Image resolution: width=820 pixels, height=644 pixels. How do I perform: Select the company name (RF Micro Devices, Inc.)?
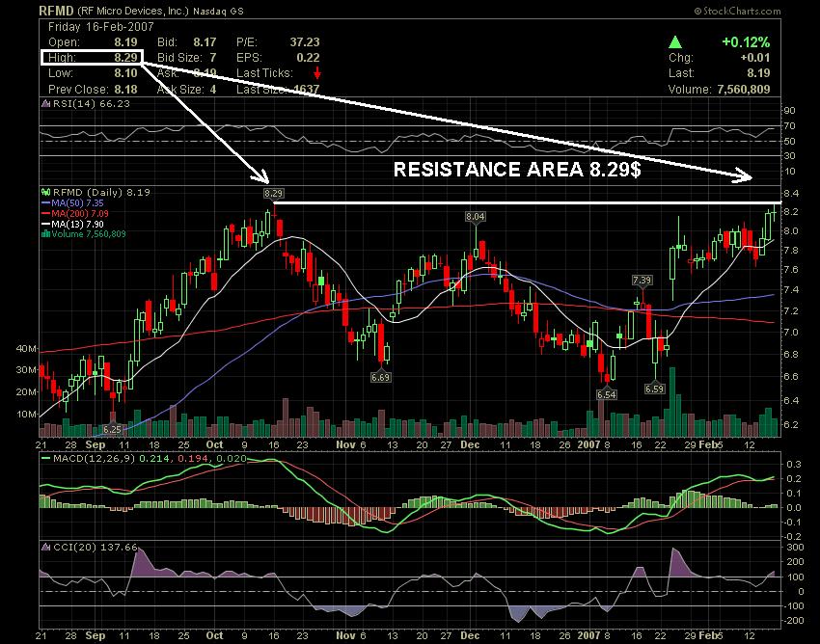point(132,11)
